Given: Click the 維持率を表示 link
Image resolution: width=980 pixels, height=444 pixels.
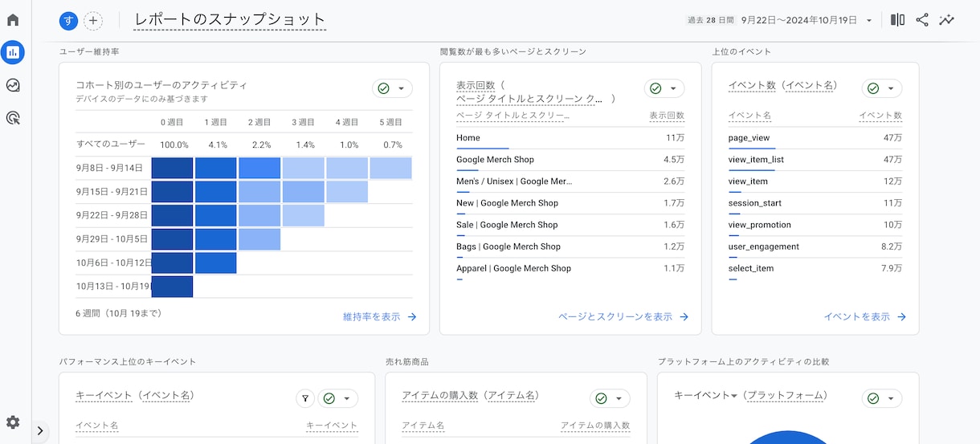Looking at the screenshot, I should tap(380, 317).
